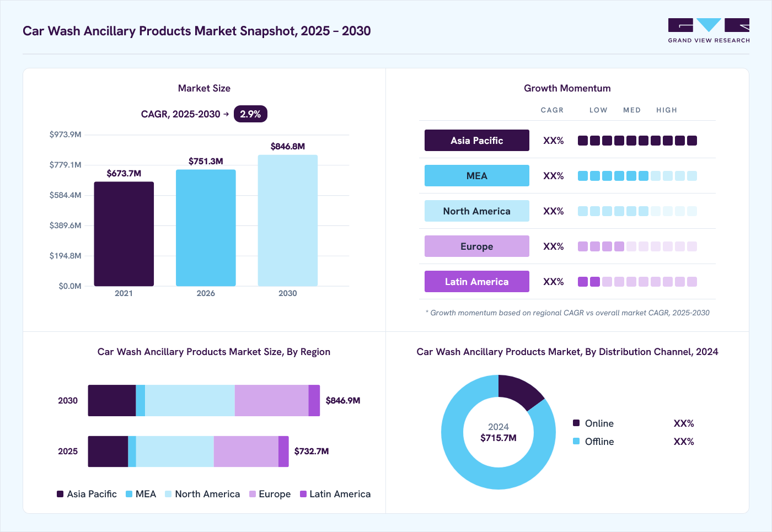Click the Offline legend color swatch
Screen dimensions: 772x532
576,441
